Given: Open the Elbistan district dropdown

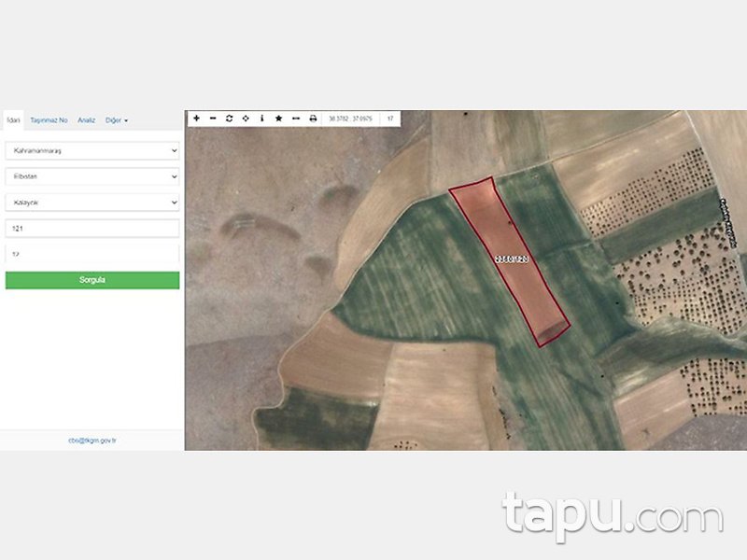Looking at the screenshot, I should tap(92, 176).
